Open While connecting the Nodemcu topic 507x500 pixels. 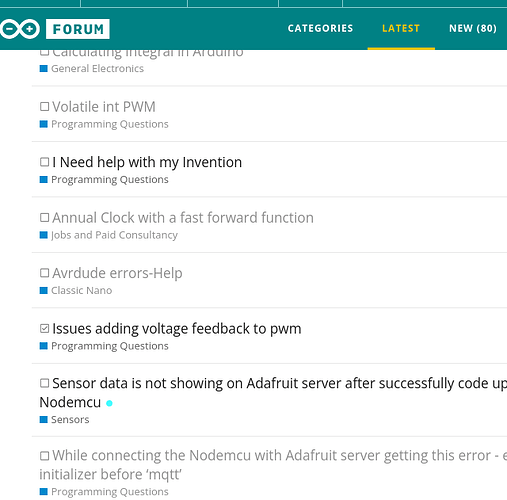click(x=273, y=465)
